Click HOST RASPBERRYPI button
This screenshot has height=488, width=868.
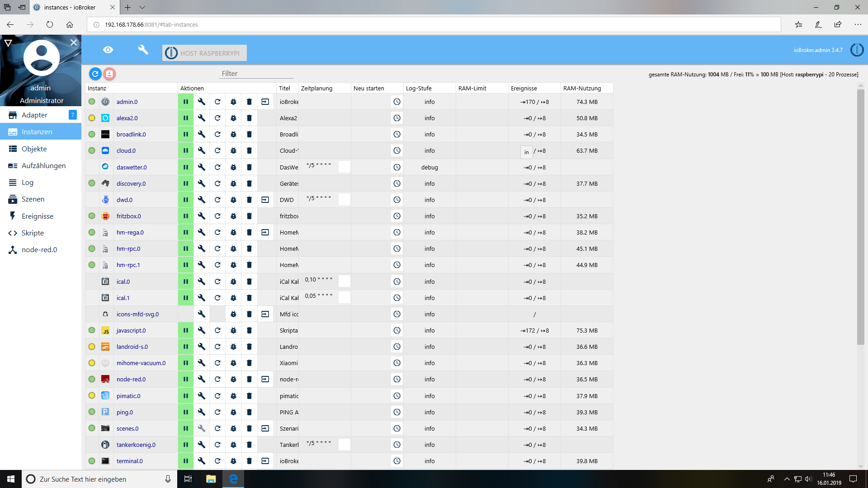tap(204, 53)
